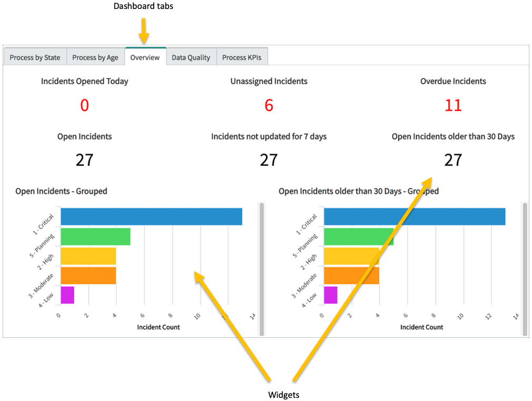Screen dimensions: 532x401
Task: View the Data Quality tab
Action: click(x=191, y=57)
